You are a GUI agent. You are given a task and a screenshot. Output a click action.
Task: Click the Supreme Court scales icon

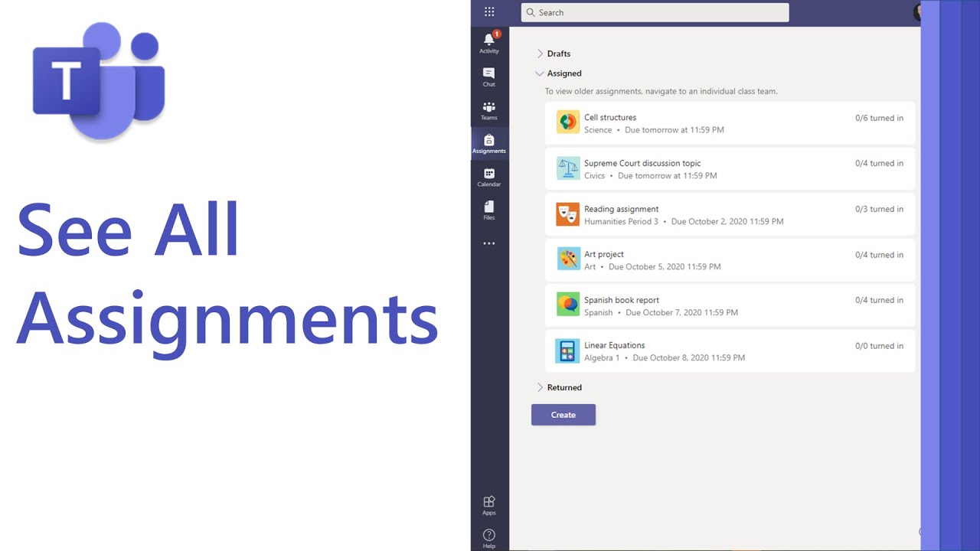tap(568, 168)
